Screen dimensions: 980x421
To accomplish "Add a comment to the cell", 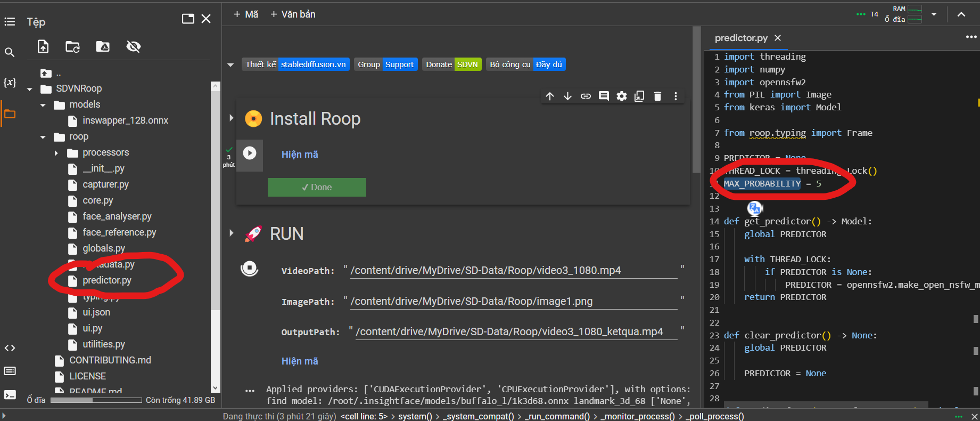I will 604,96.
